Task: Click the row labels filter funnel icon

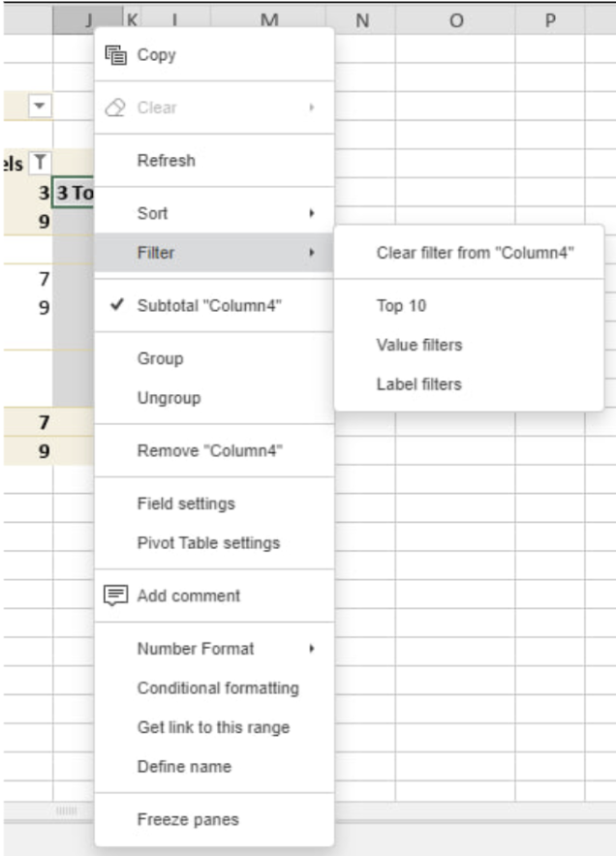Action: click(40, 162)
